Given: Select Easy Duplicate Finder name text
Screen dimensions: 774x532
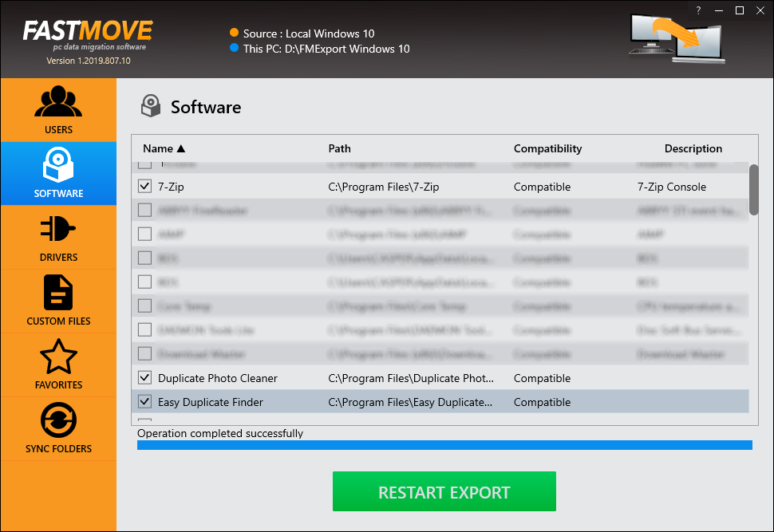Looking at the screenshot, I should click(x=211, y=402).
